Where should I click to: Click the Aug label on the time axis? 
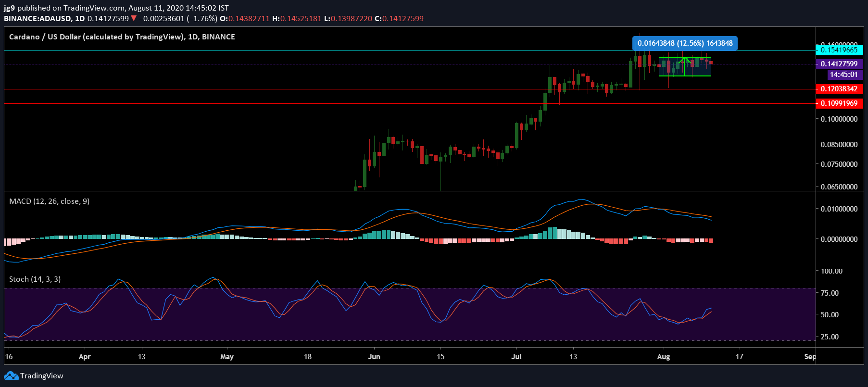663,357
